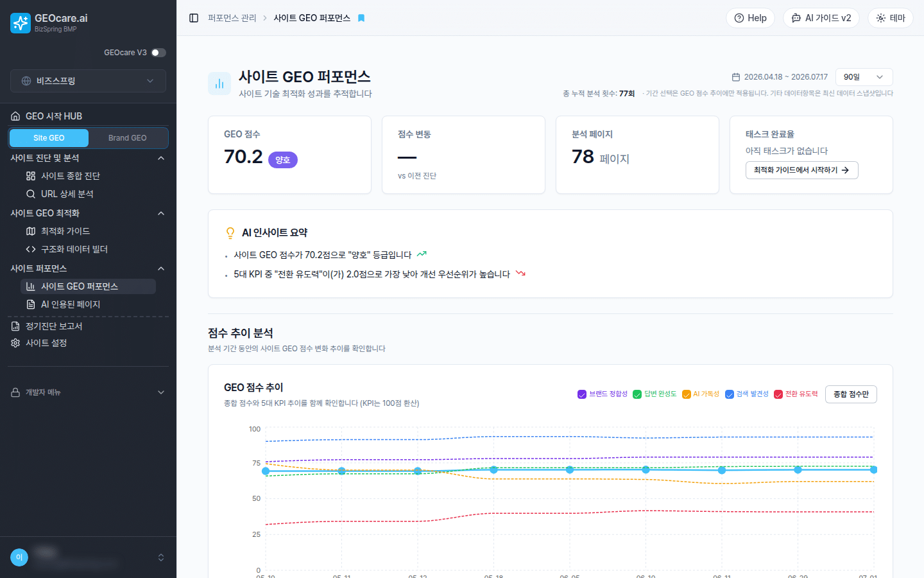Click the AI 인용된 페이지 document icon
Viewport: 924px width, 578px height.
(31, 304)
